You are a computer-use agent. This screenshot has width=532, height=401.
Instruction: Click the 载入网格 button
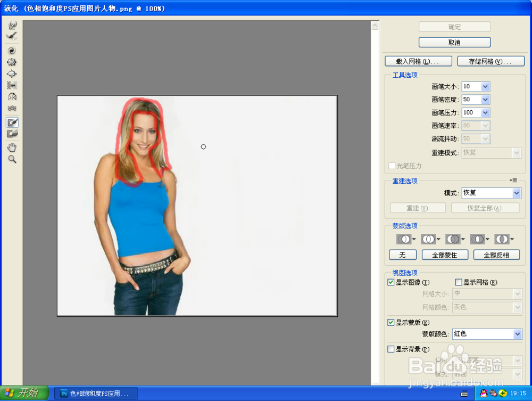click(x=418, y=61)
